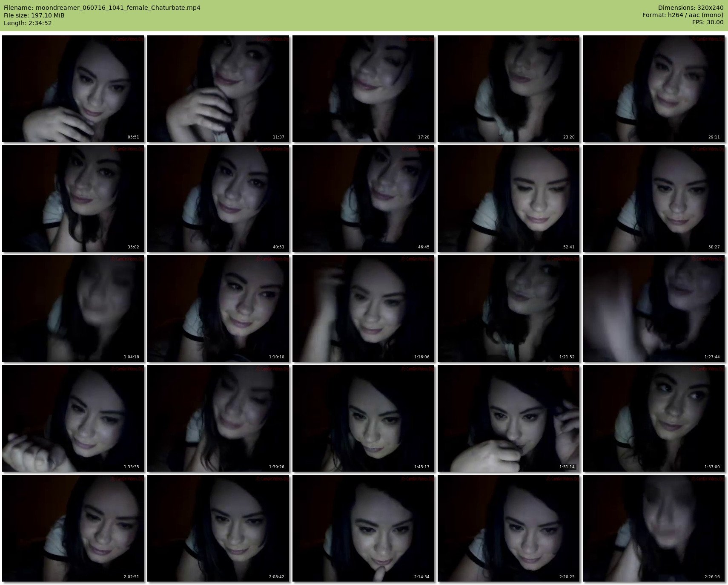Click the "FPS: 30.00" text

[708, 23]
